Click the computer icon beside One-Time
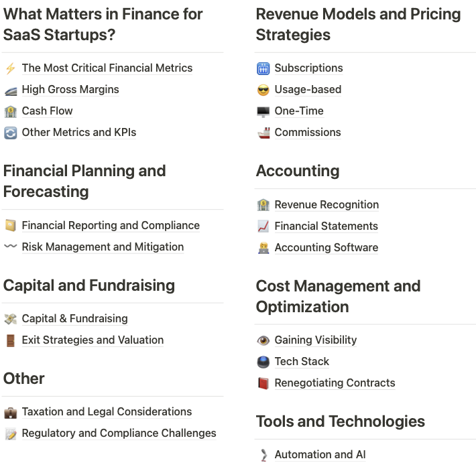This screenshot has height=471, width=476. coord(263,111)
